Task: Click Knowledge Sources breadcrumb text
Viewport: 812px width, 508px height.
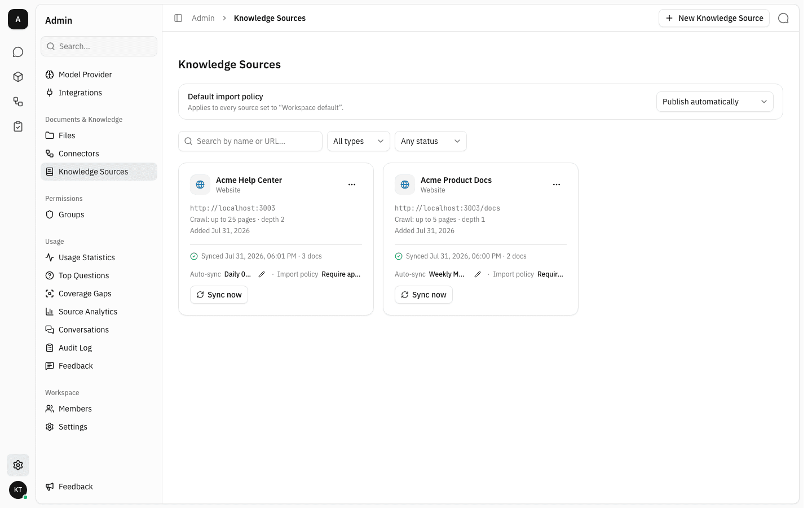Action: [270, 18]
